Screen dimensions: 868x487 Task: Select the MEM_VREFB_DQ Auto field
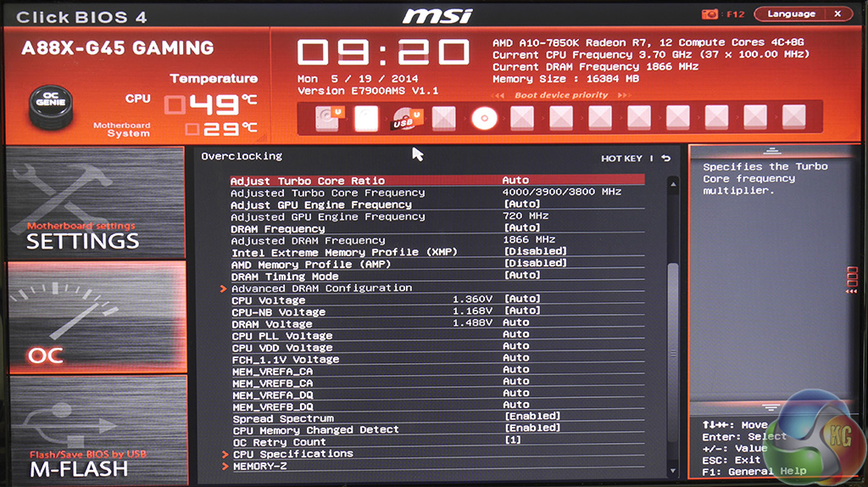tap(516, 406)
